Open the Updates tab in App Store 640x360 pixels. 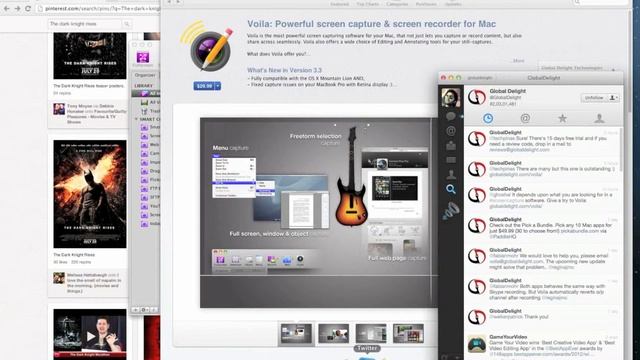453,4
